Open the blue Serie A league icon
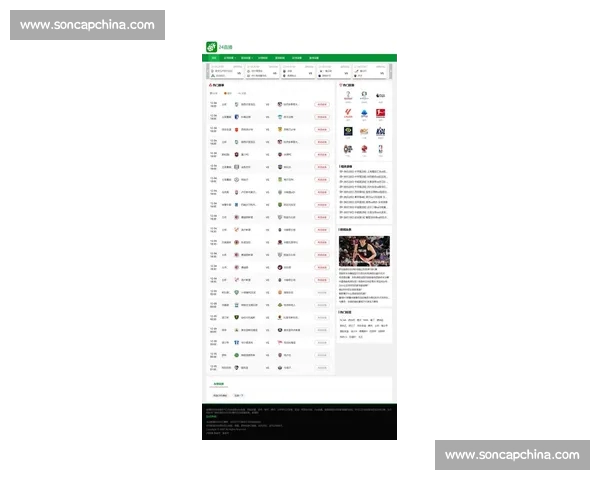The width and height of the screenshot is (600, 480). tap(364, 113)
